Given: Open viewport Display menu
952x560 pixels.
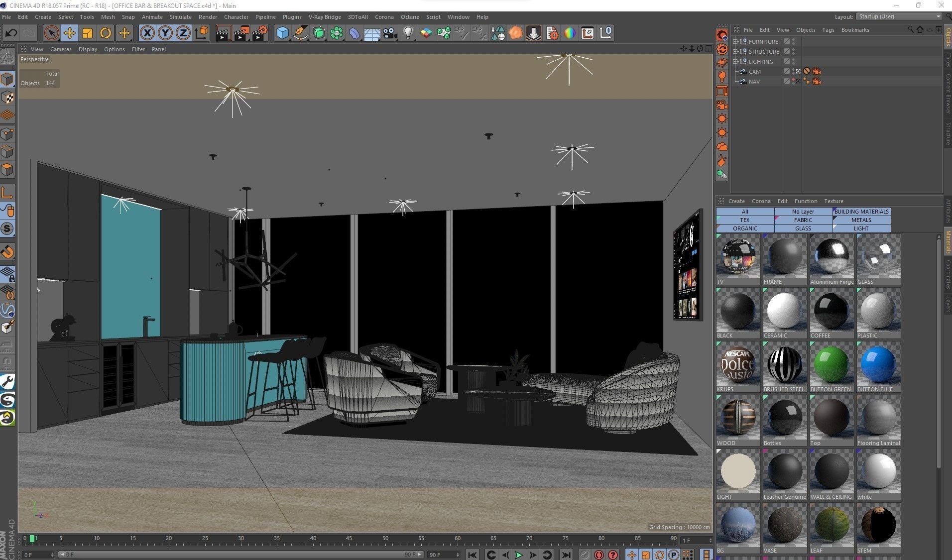Looking at the screenshot, I should [88, 49].
